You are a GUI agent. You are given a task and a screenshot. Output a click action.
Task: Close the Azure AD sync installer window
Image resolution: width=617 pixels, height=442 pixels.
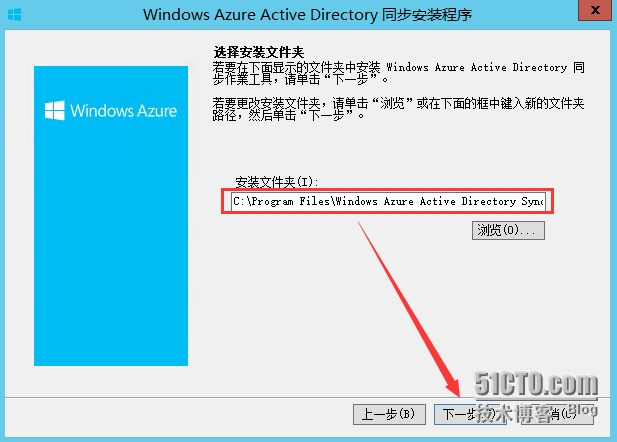(595, 10)
